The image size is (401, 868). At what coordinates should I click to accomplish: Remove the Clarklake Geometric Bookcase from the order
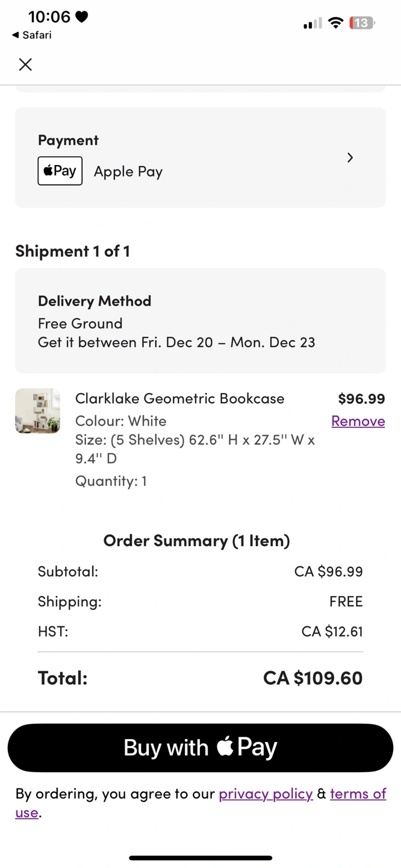(x=358, y=421)
